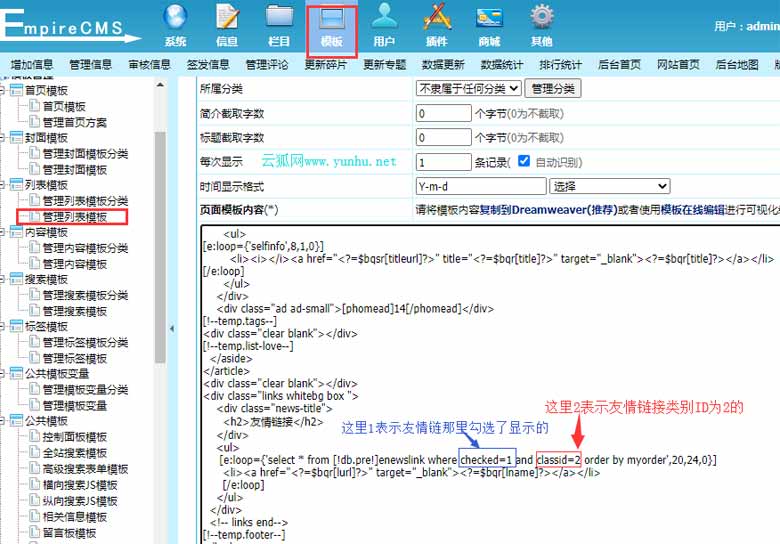Click the 内容模板 folder icon in tree
This screenshot has width=780, height=544.
pyautogui.click(x=16, y=232)
